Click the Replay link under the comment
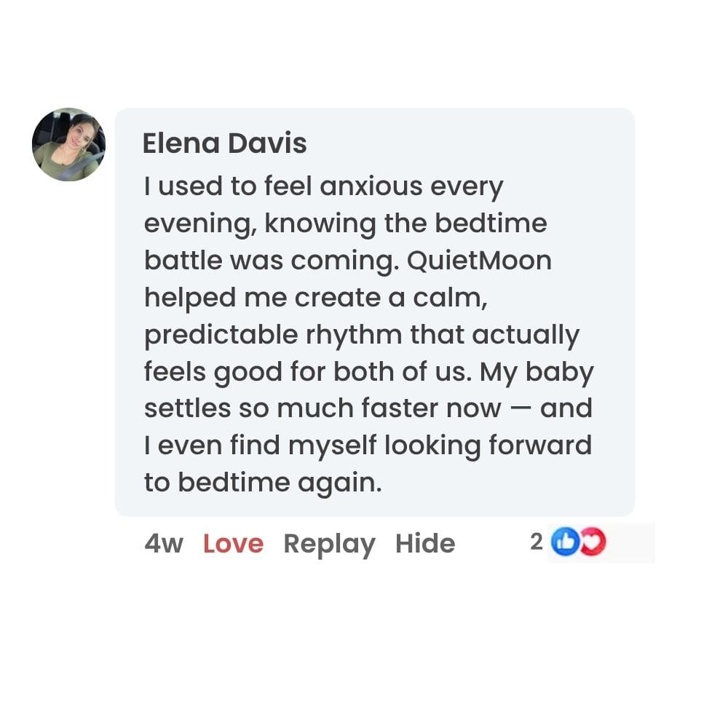The image size is (728, 728). pyautogui.click(x=329, y=544)
